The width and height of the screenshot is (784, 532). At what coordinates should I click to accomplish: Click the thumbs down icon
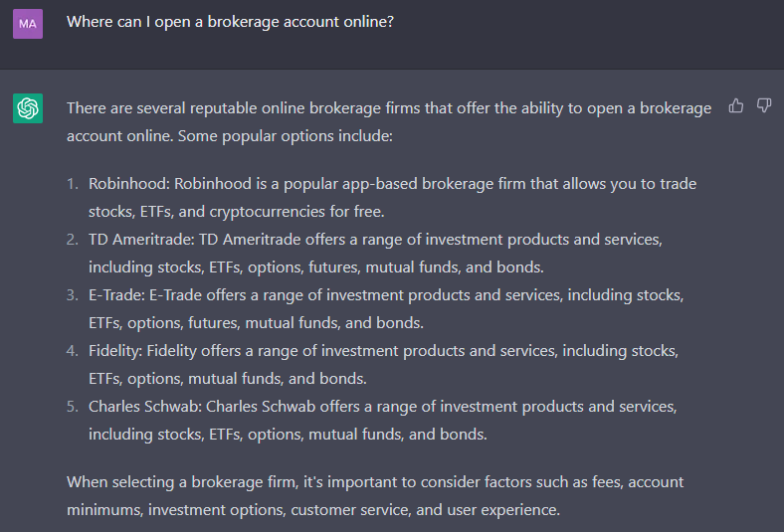764,105
